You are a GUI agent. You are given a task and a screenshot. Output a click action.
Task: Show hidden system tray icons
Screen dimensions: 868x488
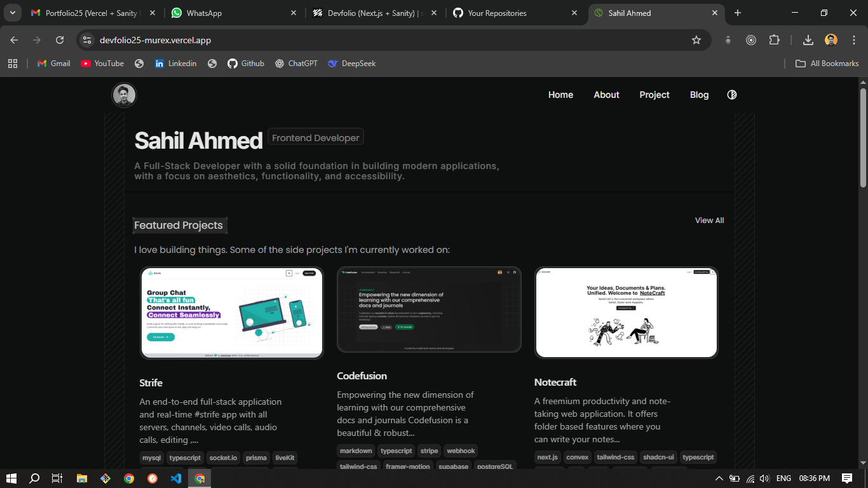(719, 478)
